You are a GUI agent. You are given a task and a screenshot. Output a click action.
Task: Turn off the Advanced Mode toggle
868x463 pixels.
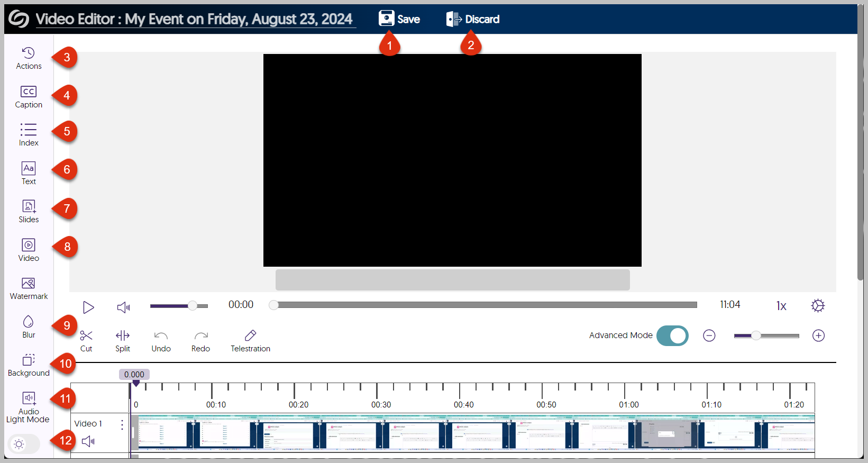[672, 335]
